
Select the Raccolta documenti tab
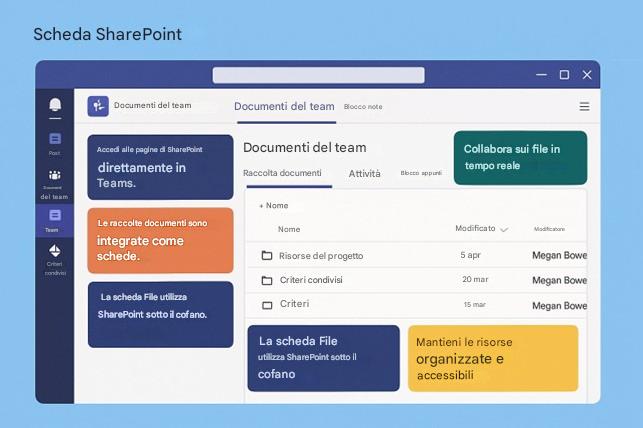[282, 173]
